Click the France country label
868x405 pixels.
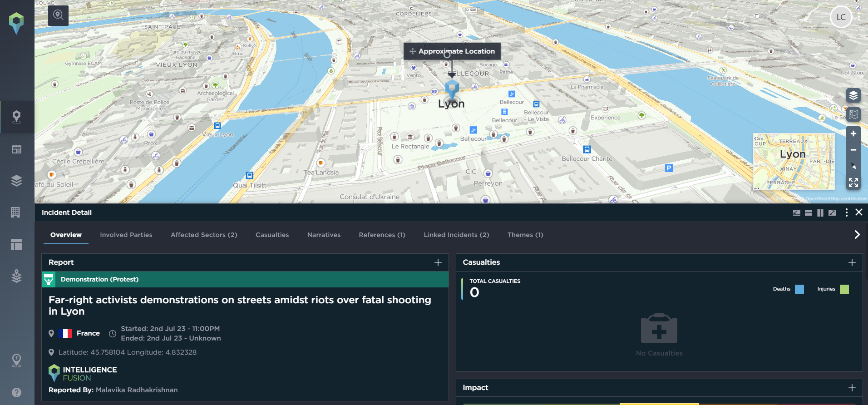[x=88, y=333]
